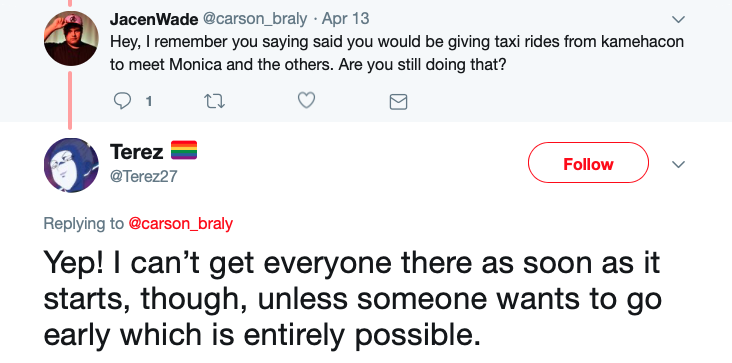Open Terez display name profile link
The width and height of the screenshot is (732, 363).
(136, 152)
